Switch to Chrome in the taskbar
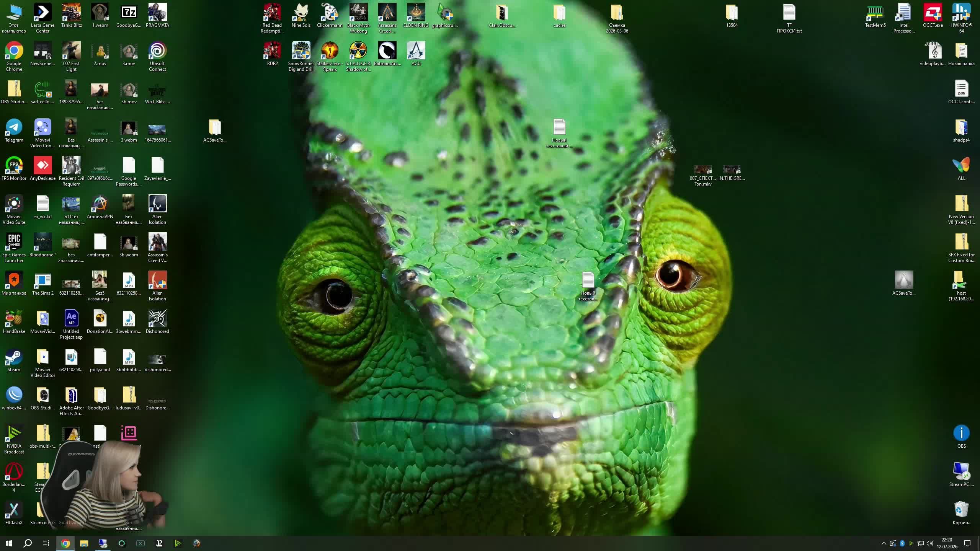 tap(65, 543)
